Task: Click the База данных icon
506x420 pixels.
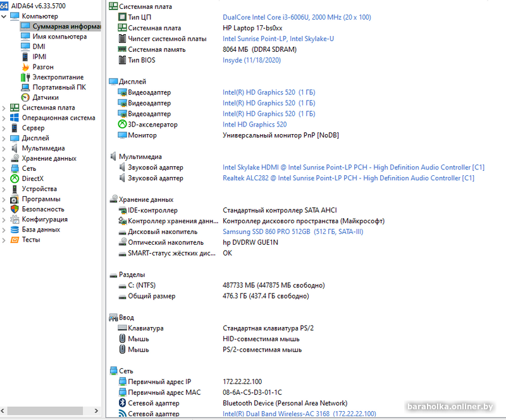Action: (15, 230)
